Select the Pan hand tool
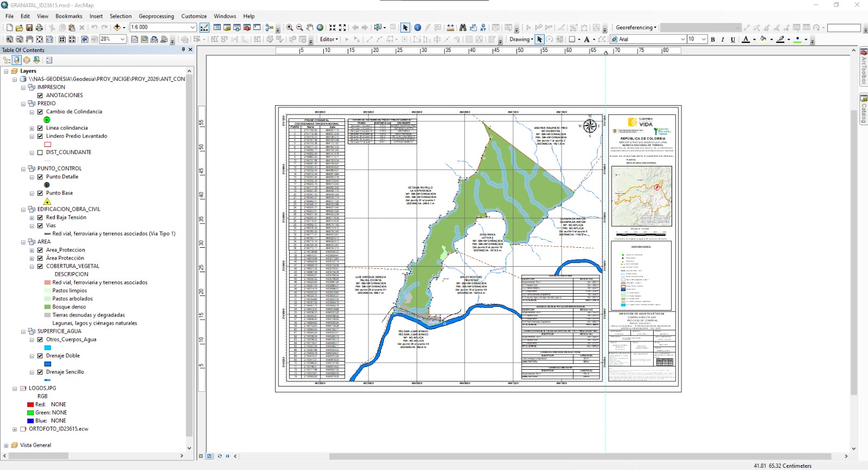 pyautogui.click(x=309, y=27)
